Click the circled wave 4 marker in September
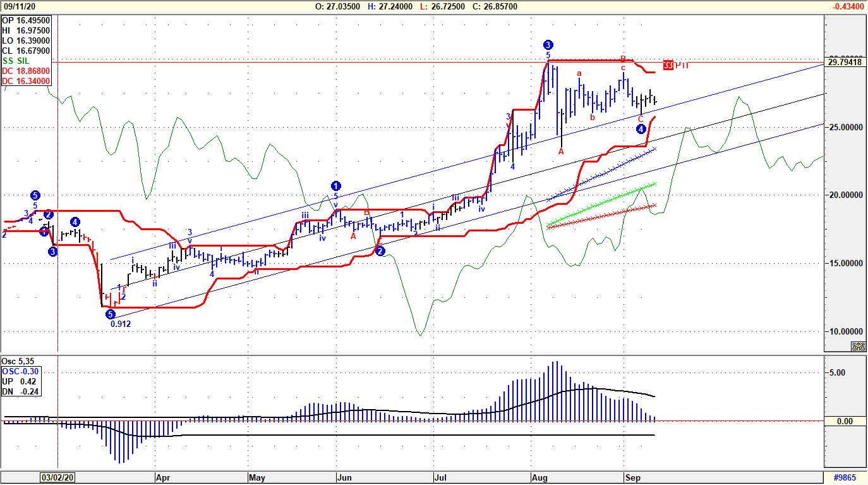868x485 pixels. coord(641,130)
